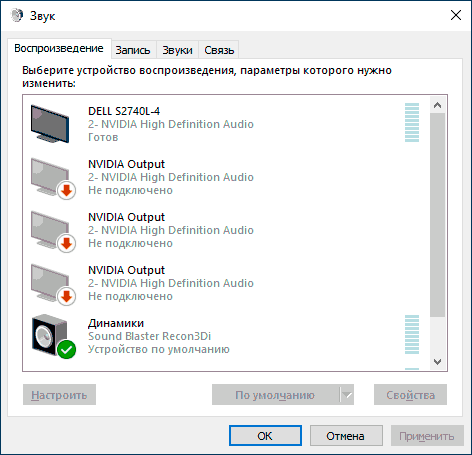This screenshot has width=472, height=455.
Task: Click the scroll up arrow of device list
Action: 437,105
